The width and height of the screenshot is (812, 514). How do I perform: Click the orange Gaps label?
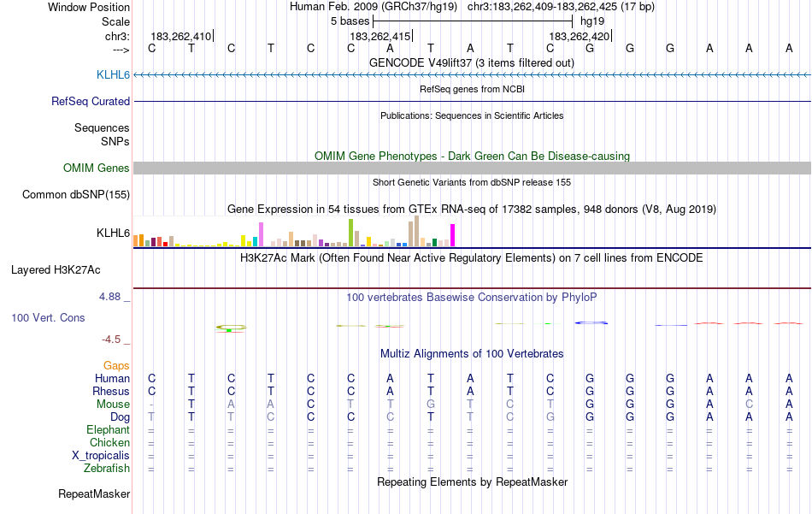point(116,366)
